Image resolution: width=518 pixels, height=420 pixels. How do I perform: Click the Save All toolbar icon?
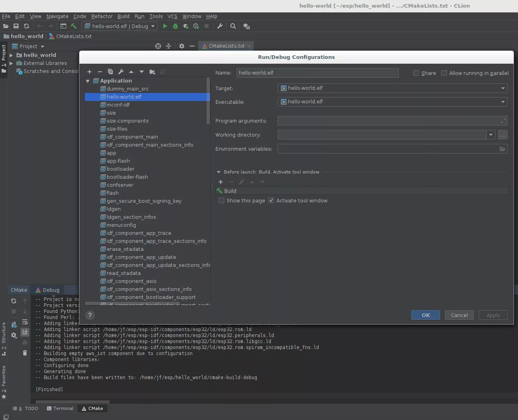tap(16, 26)
